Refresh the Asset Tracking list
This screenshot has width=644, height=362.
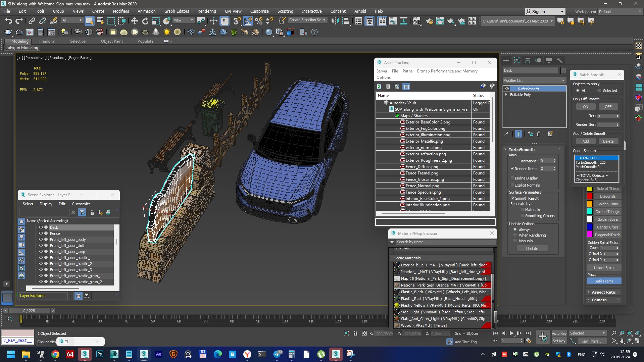(379, 87)
